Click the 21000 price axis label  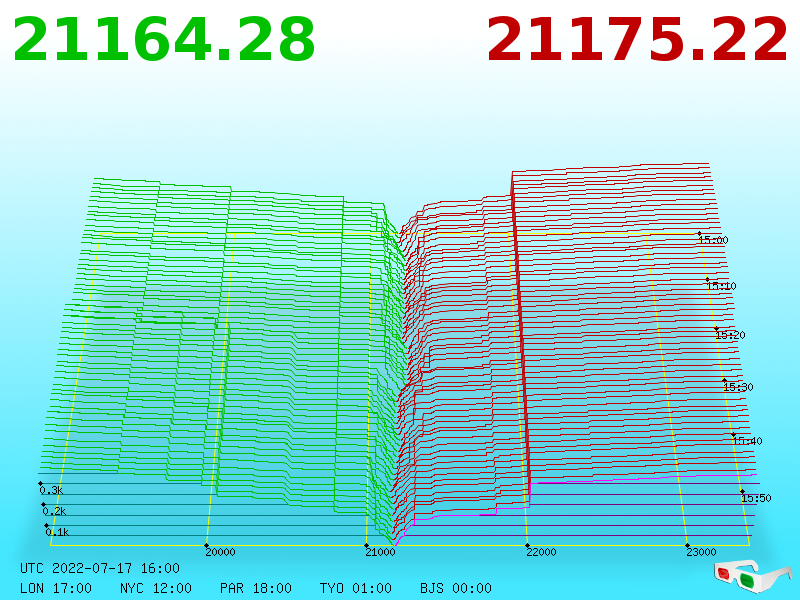pos(381,552)
